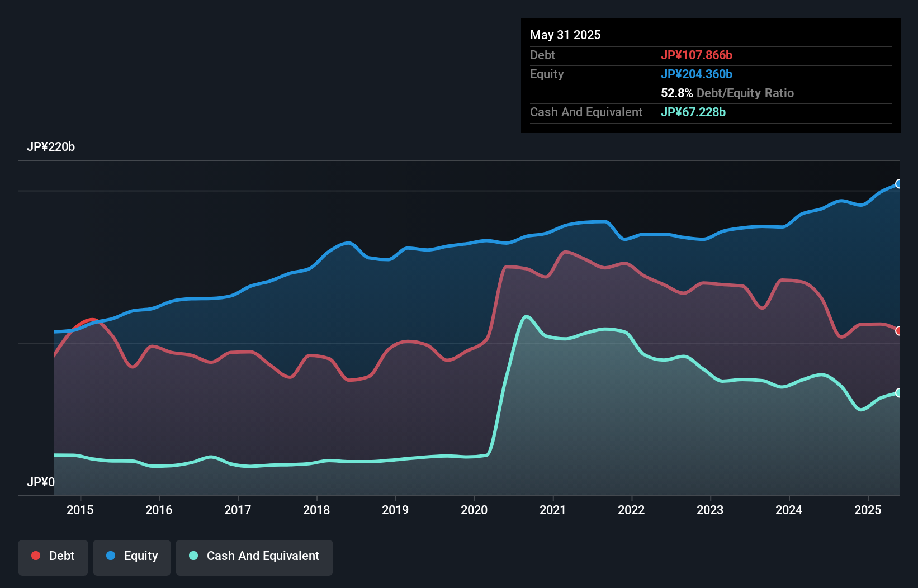Click the 2020 cash spike on the chart
The image size is (918, 588).
click(526, 317)
